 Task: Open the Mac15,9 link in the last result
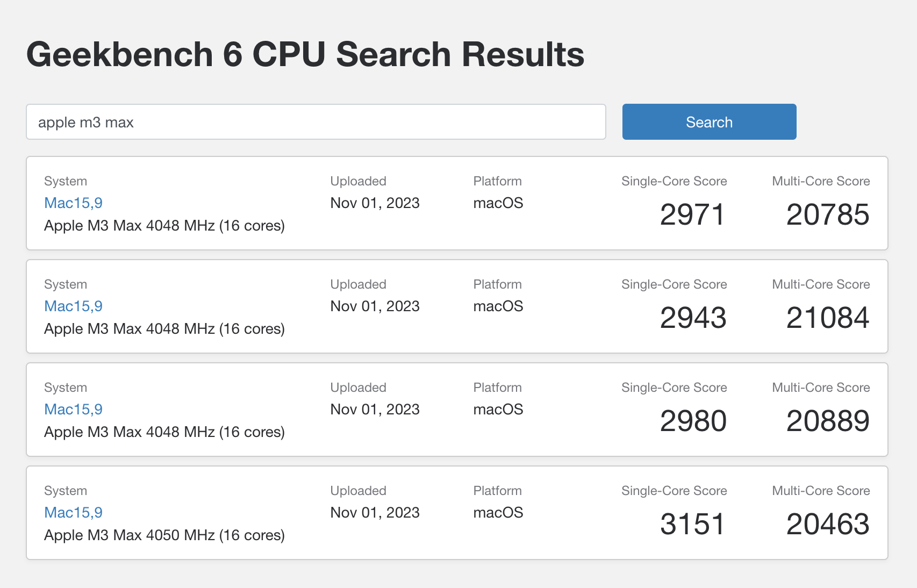point(74,513)
